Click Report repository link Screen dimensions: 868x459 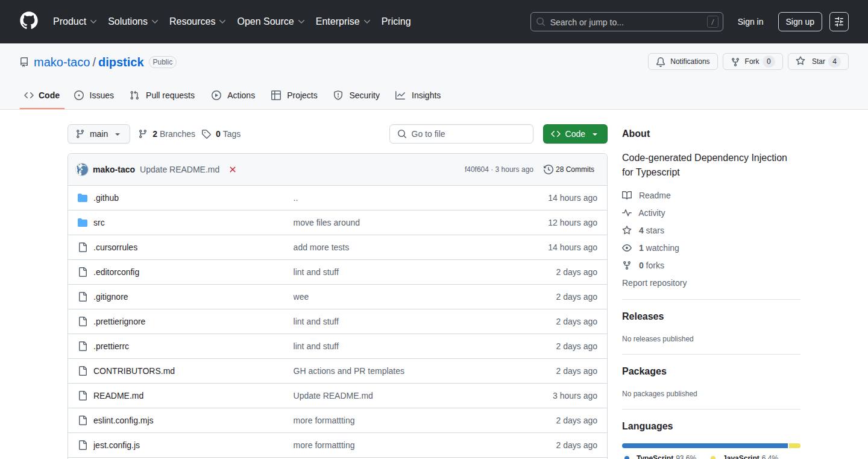tap(655, 283)
